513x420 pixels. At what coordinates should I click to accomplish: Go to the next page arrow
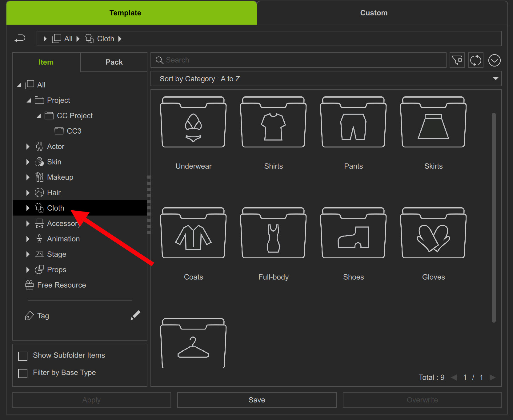point(492,378)
